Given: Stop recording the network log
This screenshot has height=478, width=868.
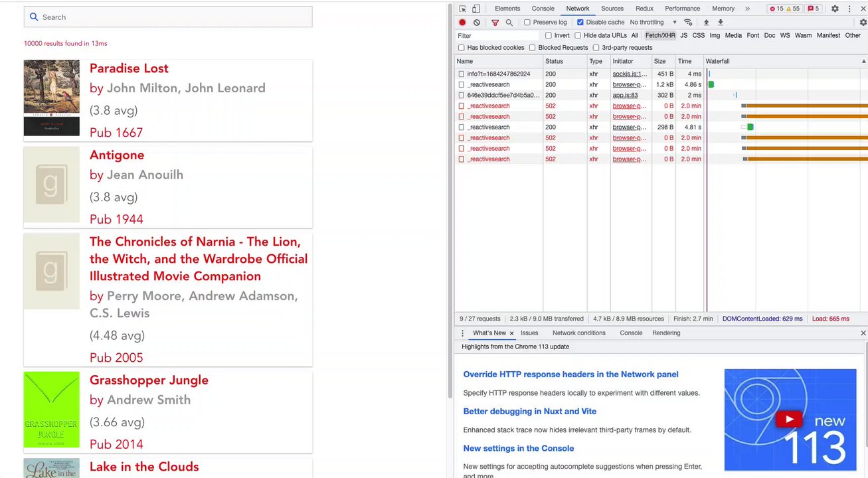Looking at the screenshot, I should pyautogui.click(x=463, y=23).
